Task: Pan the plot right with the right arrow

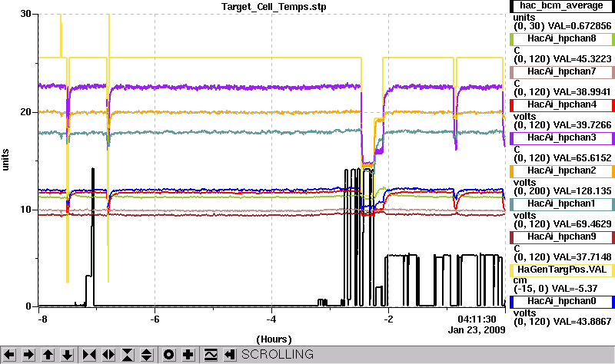Action: click(x=28, y=355)
